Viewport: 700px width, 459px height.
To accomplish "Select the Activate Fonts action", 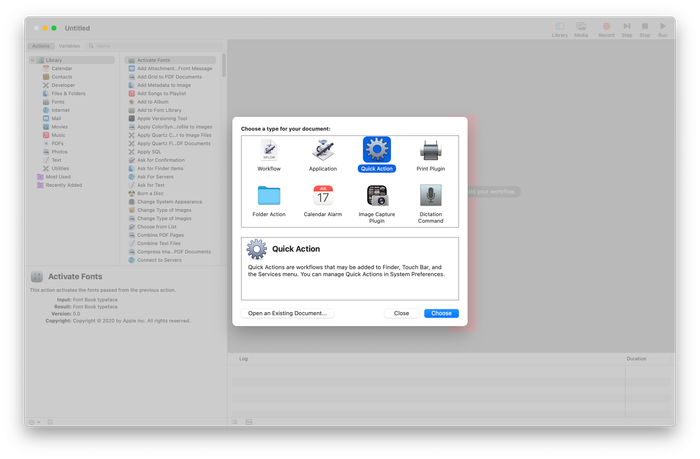I will [170, 60].
